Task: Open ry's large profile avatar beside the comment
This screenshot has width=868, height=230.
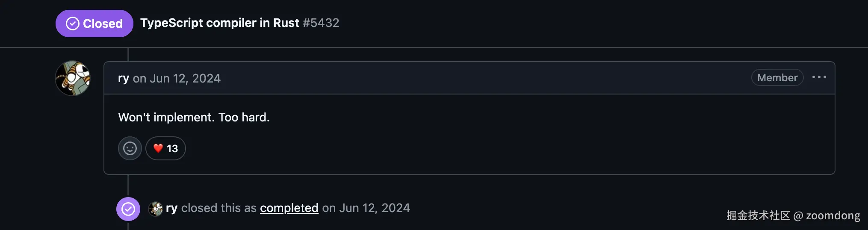Action: coord(73,78)
